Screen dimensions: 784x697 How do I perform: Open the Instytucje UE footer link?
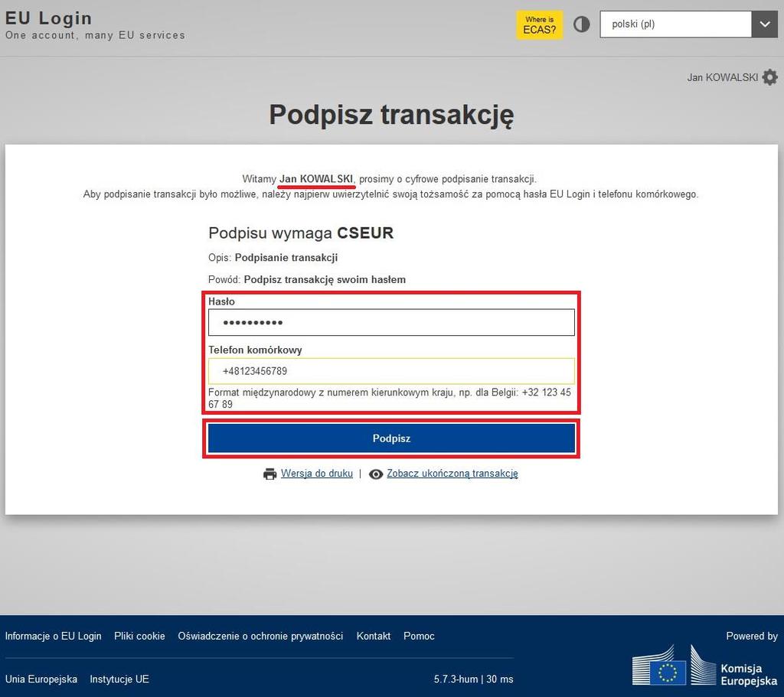pyautogui.click(x=119, y=679)
